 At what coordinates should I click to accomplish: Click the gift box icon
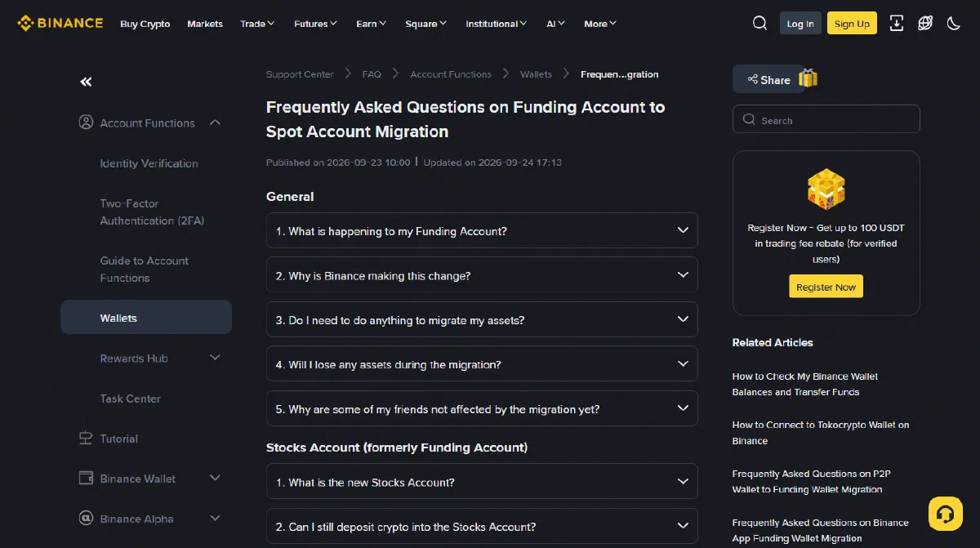pos(808,78)
